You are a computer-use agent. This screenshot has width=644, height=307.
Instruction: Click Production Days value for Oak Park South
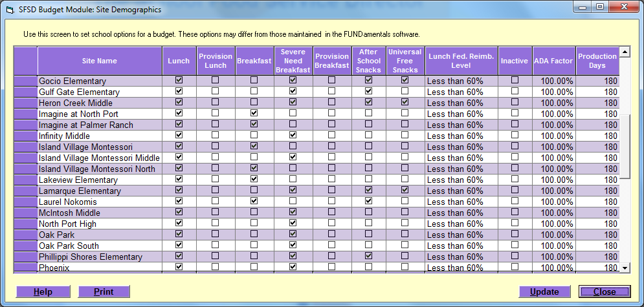pos(597,246)
